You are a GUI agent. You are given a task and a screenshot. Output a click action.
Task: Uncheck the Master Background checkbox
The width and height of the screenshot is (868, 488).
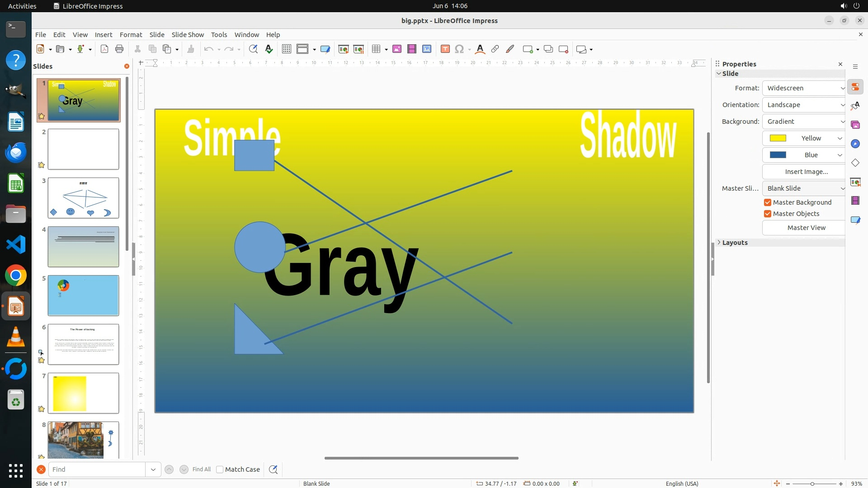coord(768,202)
